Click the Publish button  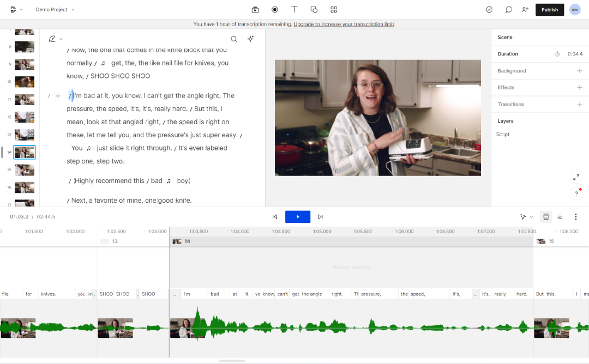[549, 9]
